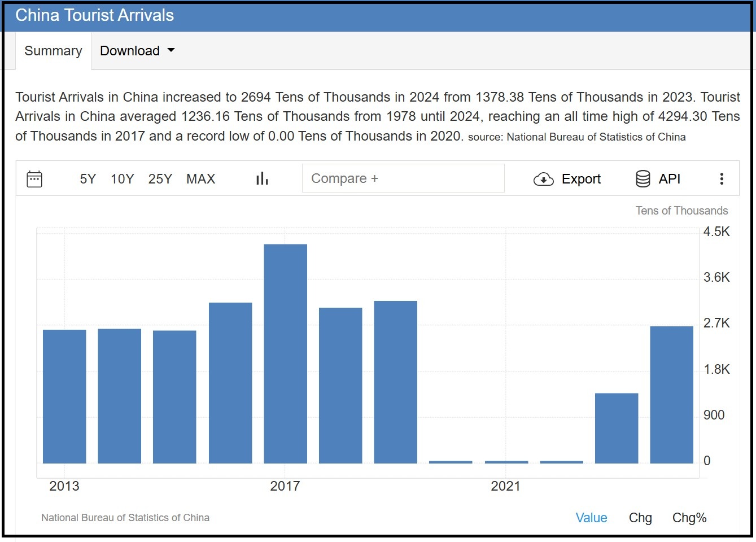Select the 10Y time range
Viewport: 756px width, 542px height.
[x=122, y=178]
